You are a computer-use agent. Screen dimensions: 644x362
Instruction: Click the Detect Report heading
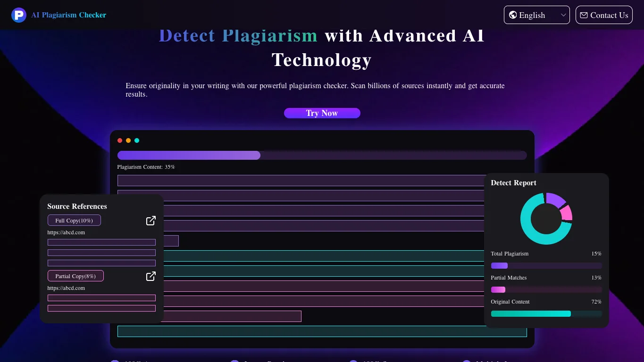(513, 183)
